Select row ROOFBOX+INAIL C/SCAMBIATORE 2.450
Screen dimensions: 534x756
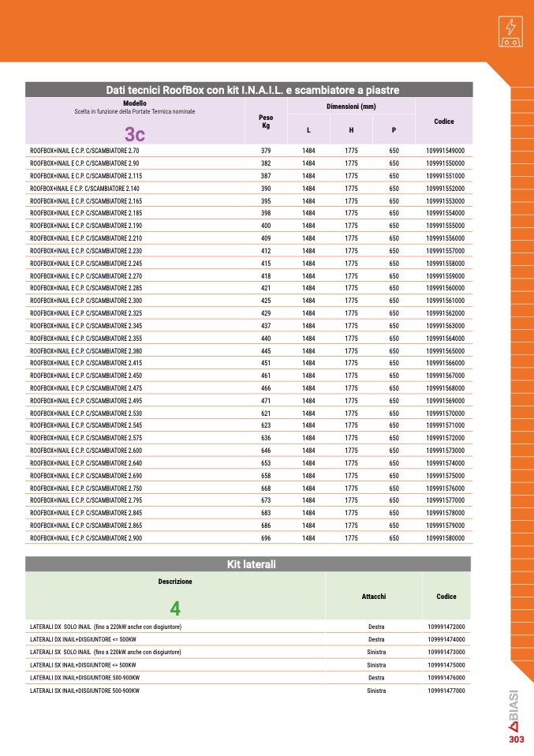pyautogui.click(x=248, y=376)
